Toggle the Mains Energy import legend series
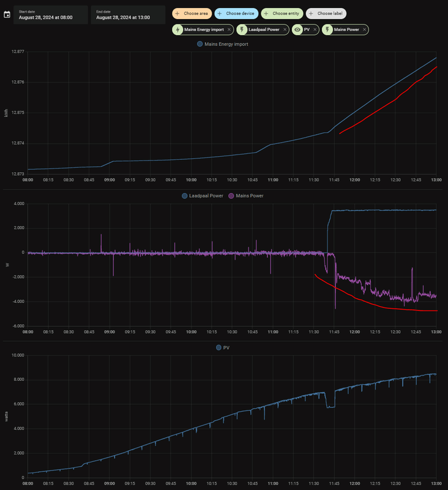This screenshot has width=448, height=490. (x=223, y=44)
